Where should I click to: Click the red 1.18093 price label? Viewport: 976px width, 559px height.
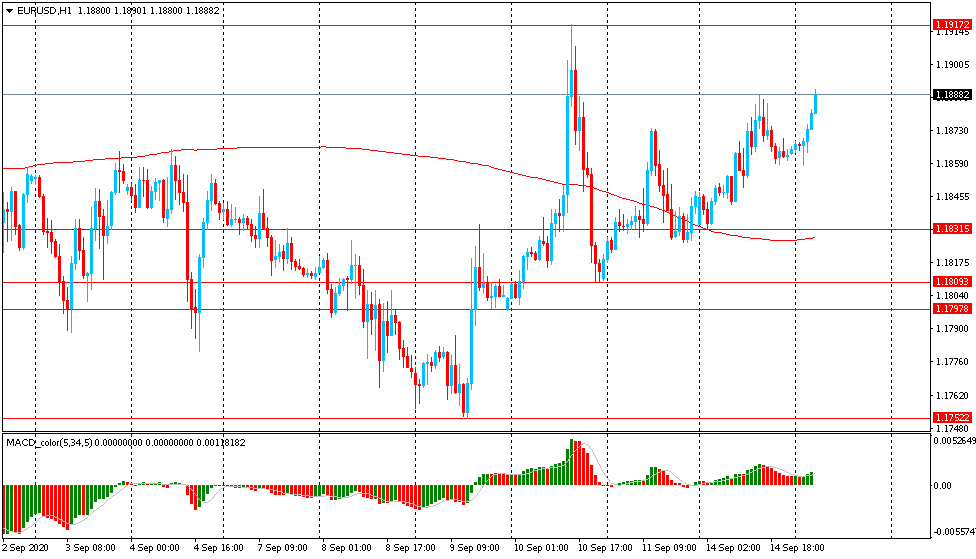tap(951, 282)
